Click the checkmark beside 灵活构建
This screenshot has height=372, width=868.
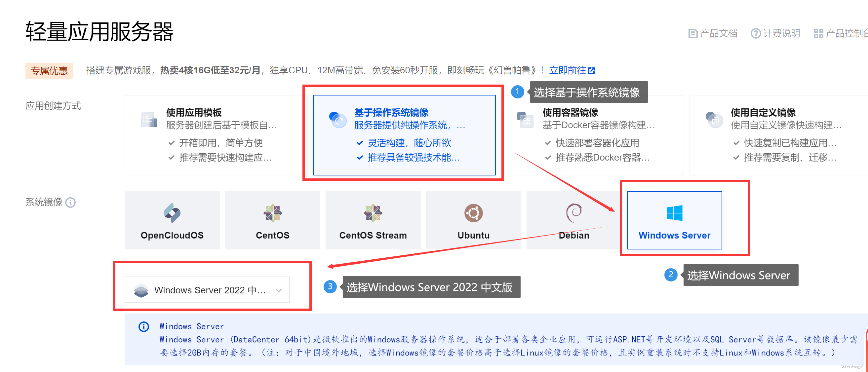tap(360, 143)
